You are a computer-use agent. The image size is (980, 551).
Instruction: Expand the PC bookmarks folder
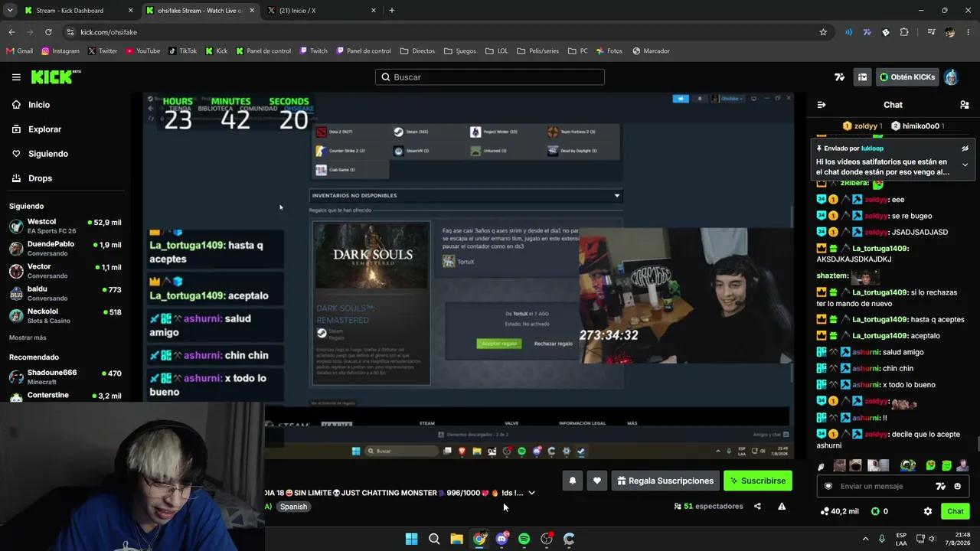click(x=578, y=51)
